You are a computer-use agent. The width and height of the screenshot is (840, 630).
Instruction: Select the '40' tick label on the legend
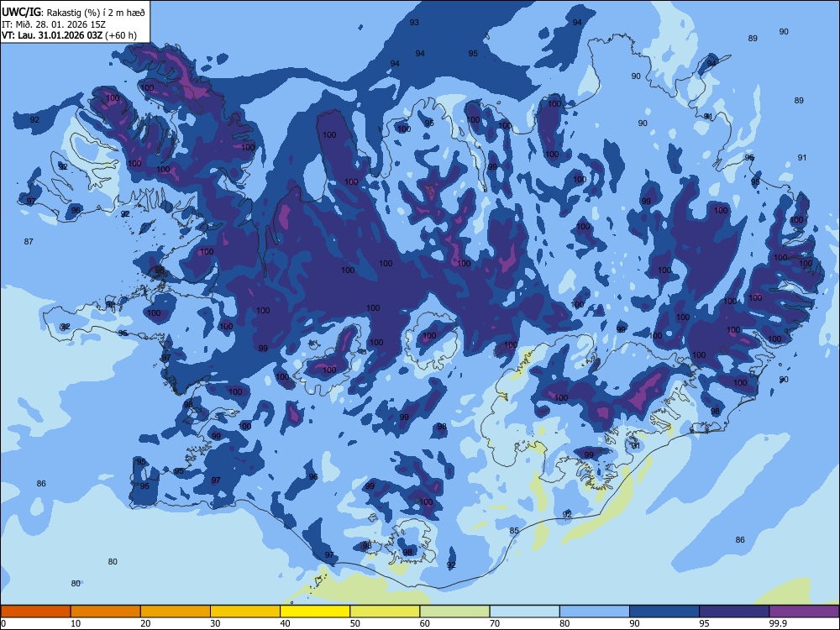[286, 623]
